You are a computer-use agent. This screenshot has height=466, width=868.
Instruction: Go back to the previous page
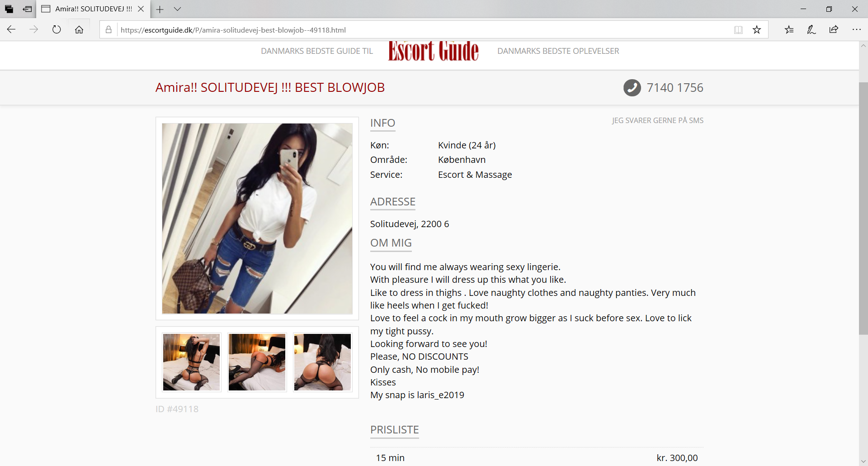tap(11, 30)
